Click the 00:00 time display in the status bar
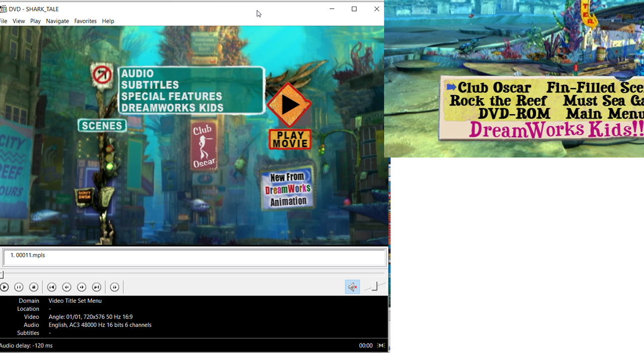644x353 pixels. click(366, 345)
